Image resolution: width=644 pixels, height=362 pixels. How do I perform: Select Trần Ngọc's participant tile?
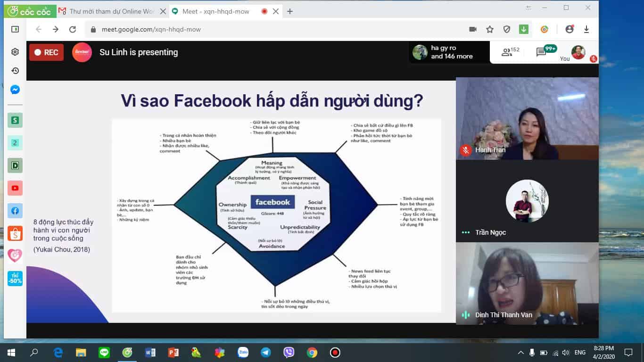point(527,201)
